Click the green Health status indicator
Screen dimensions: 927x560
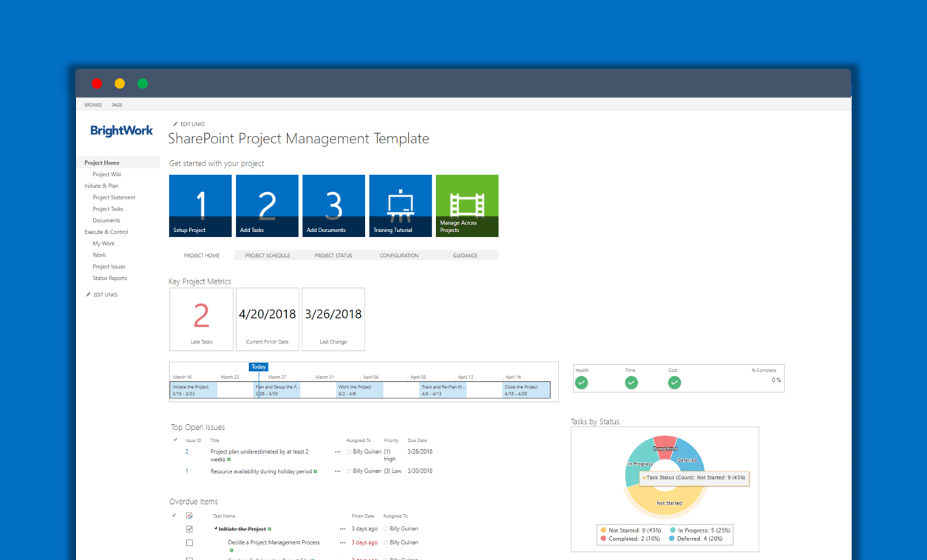click(581, 383)
